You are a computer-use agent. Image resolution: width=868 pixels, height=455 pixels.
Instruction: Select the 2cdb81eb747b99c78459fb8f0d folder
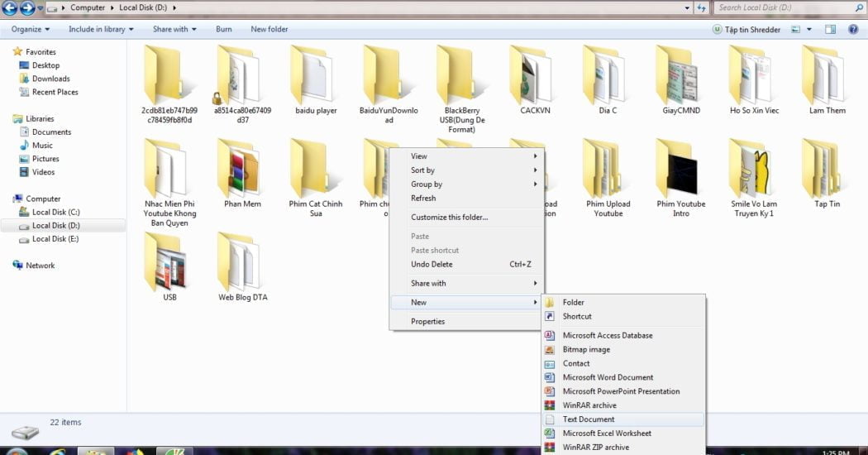click(169, 84)
